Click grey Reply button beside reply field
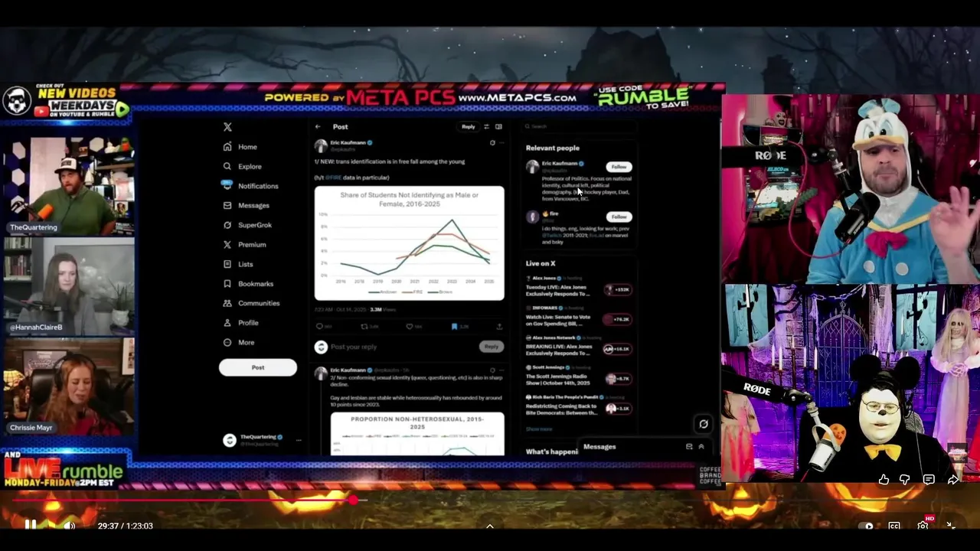980x551 pixels. [492, 347]
